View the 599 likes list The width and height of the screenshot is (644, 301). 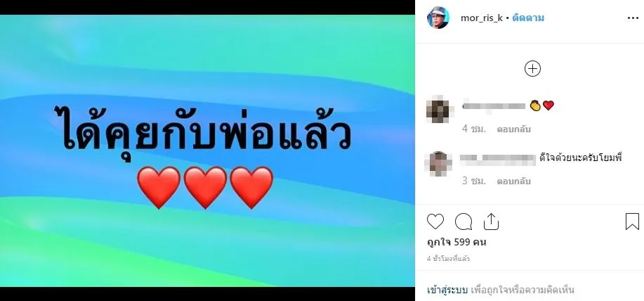pos(456,242)
